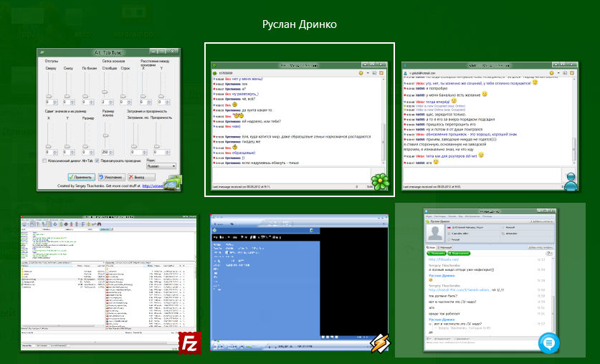600x364 pixels.
Task: Click the message input field in the hotmail.com chat
Action: [482, 176]
